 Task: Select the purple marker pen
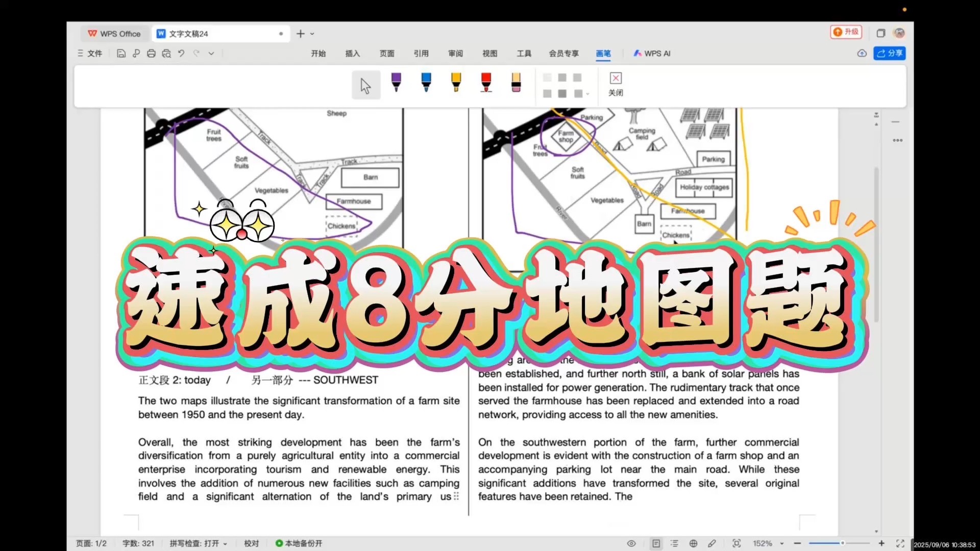pyautogui.click(x=396, y=82)
